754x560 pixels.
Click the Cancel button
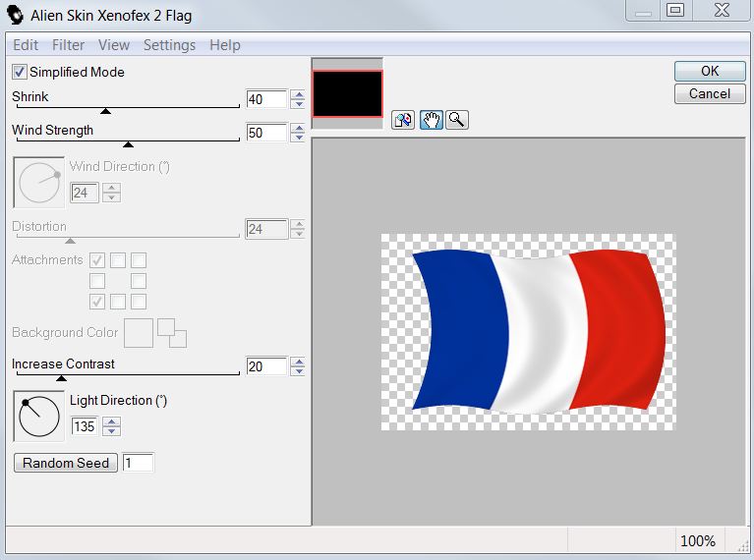pyautogui.click(x=710, y=93)
